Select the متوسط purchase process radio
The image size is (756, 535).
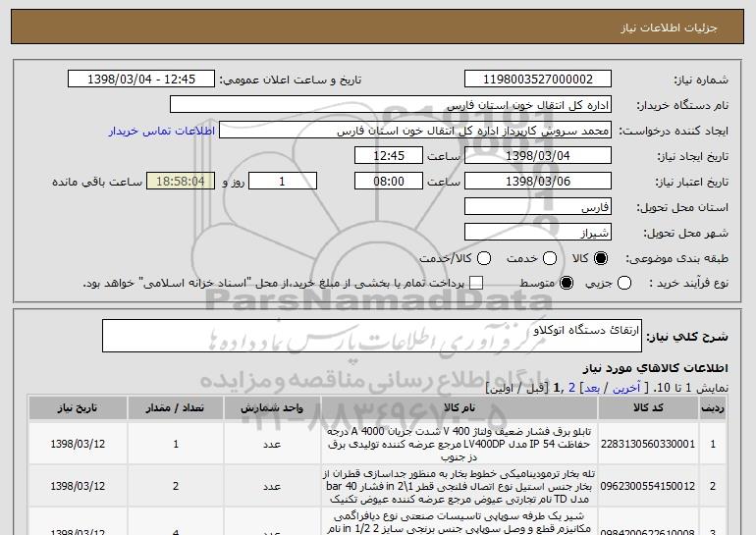[567, 283]
